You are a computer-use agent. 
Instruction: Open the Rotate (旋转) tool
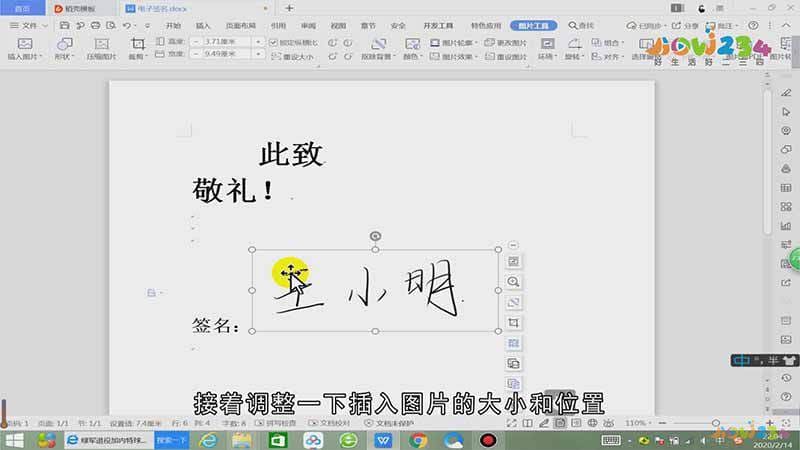[574, 49]
